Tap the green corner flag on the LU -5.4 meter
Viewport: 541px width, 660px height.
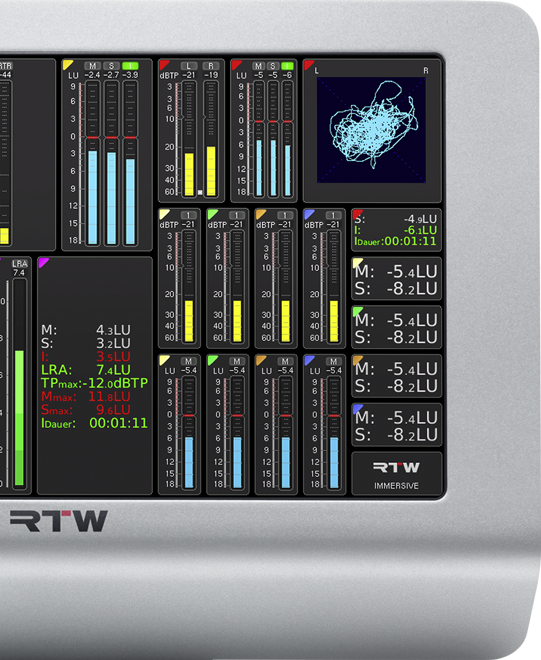[211, 359]
